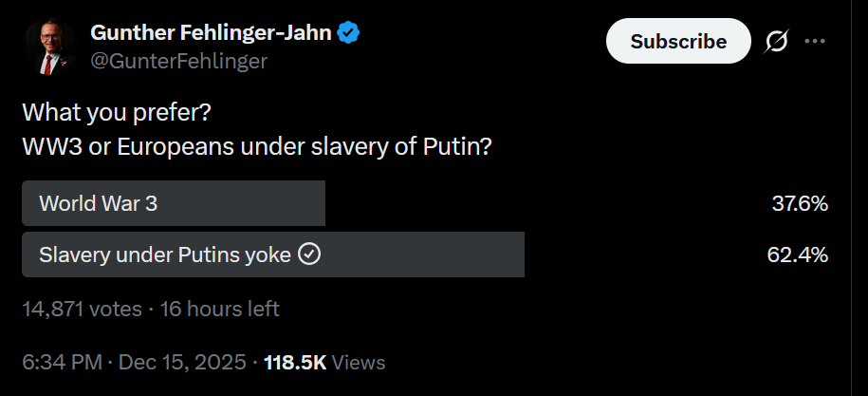The image size is (868, 396).
Task: Click the 37.6% poll result
Action: tap(800, 204)
